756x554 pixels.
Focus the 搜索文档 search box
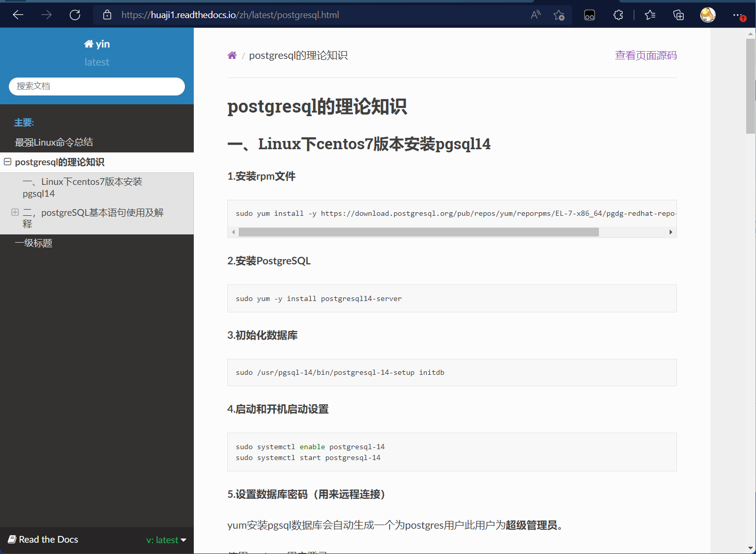coord(97,86)
